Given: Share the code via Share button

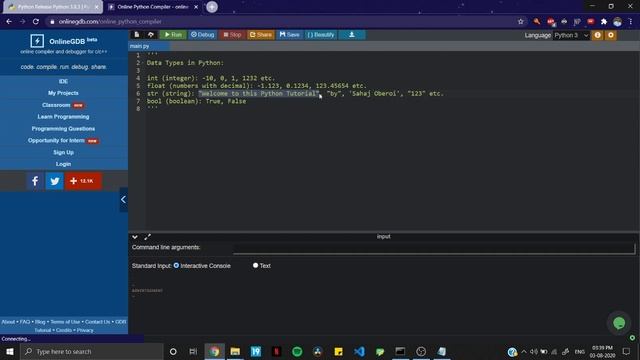Looking at the screenshot, I should [x=260, y=35].
